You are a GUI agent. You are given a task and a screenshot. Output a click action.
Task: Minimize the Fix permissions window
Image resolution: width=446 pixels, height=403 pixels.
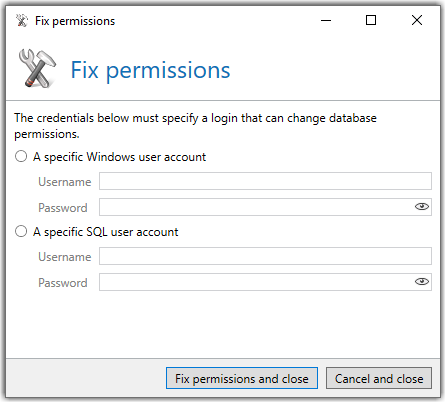coord(326,20)
